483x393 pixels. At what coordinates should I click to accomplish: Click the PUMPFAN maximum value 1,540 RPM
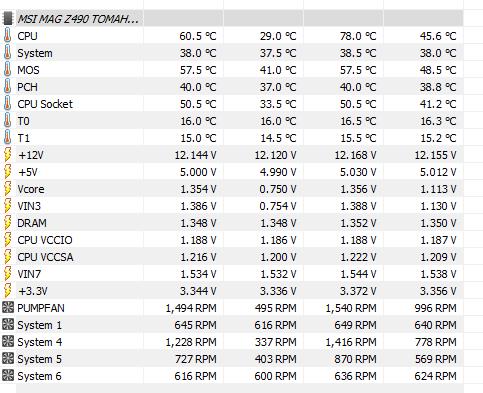(x=351, y=308)
